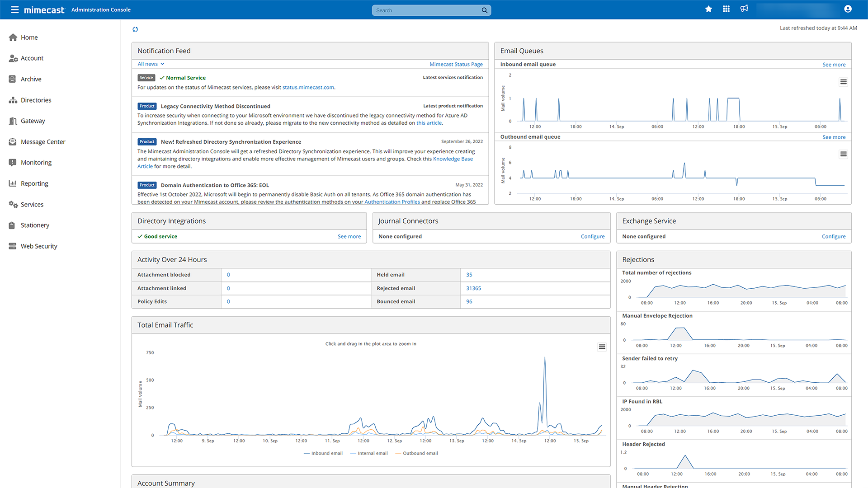Screen dimensions: 868x488
Task: Select the Reporting sidebar icon
Action: [x=13, y=183]
